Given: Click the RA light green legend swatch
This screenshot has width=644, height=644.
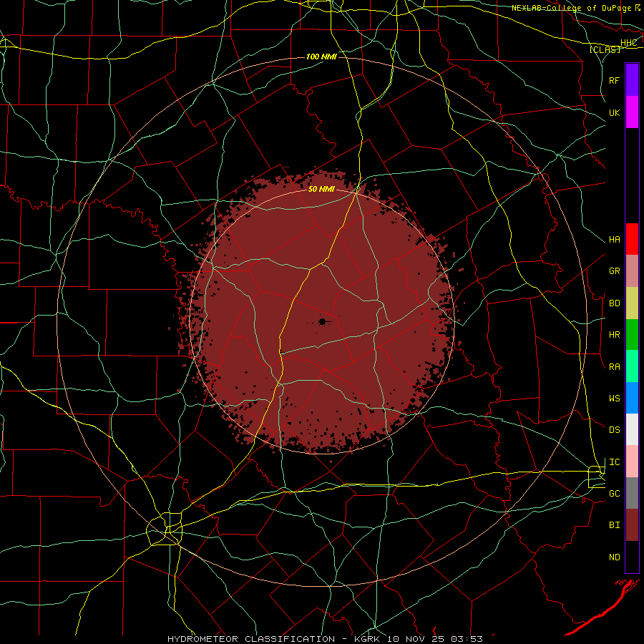Looking at the screenshot, I should 632,366.
